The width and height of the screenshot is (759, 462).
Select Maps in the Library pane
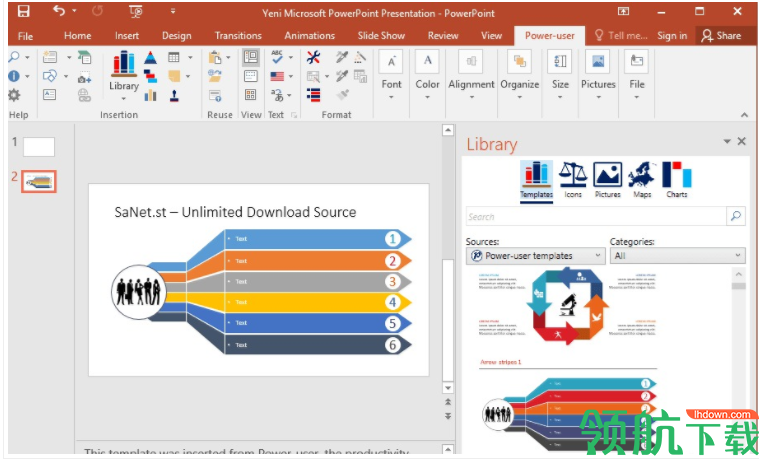642,180
